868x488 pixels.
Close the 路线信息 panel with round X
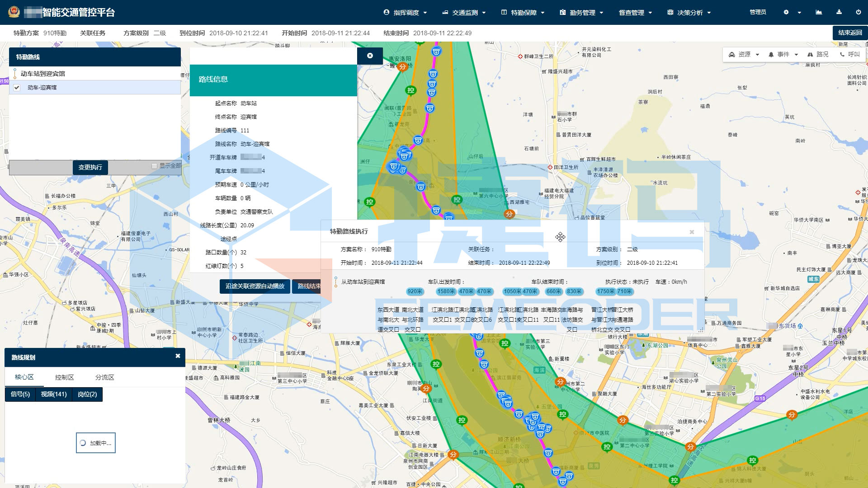pos(370,56)
